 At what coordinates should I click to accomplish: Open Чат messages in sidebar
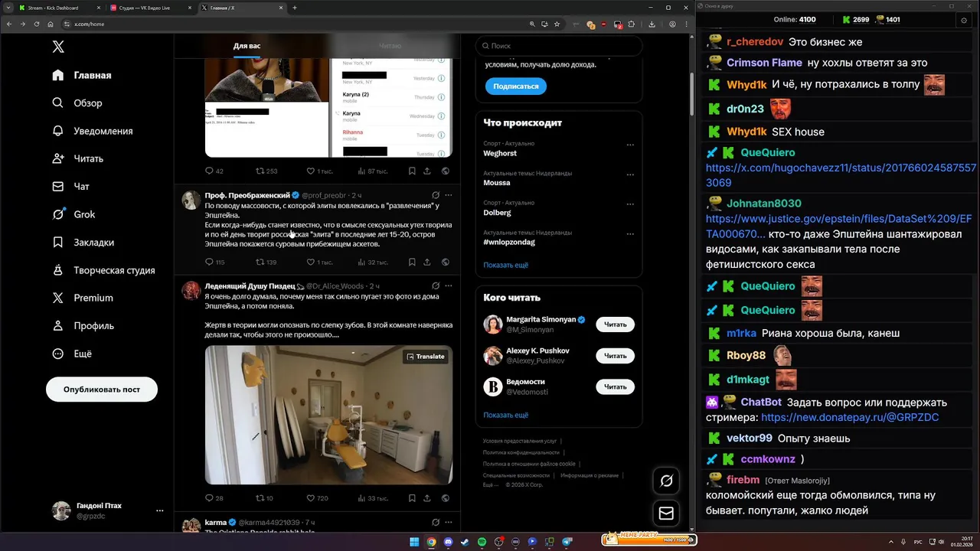click(x=70, y=187)
